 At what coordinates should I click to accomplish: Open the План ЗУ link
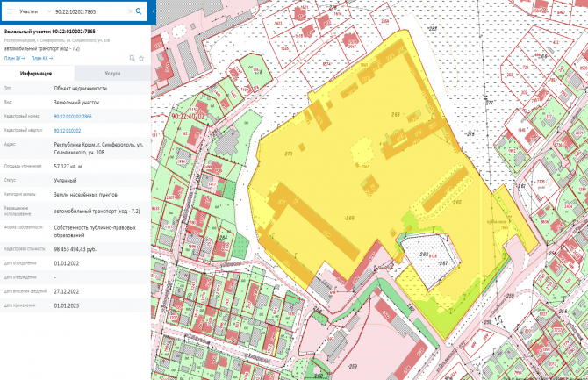coord(15,58)
